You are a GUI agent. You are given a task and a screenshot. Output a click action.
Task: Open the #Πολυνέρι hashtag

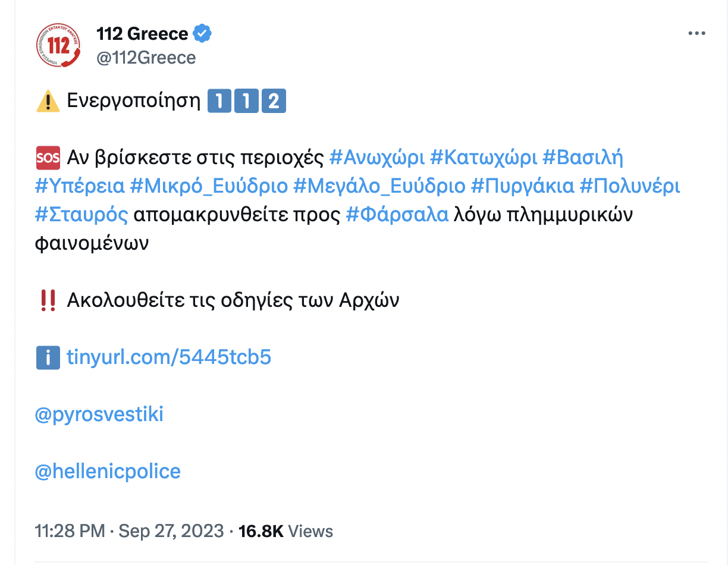(629, 186)
